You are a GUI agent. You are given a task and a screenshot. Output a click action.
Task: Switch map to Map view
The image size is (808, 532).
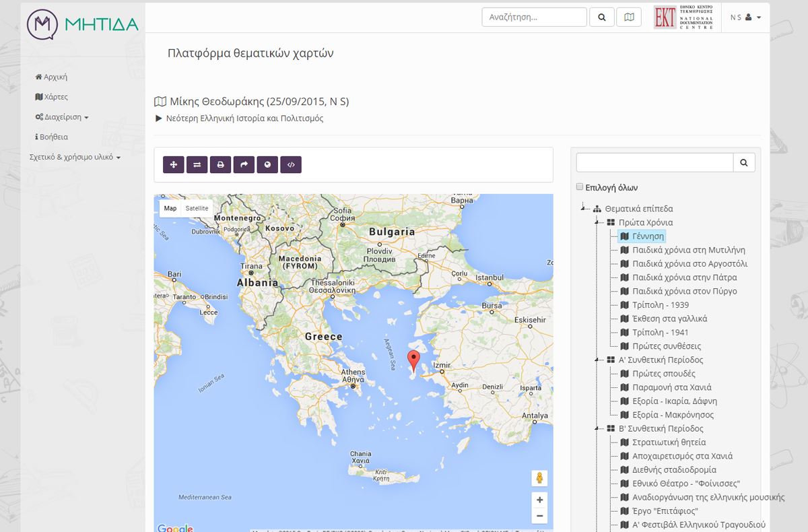pos(170,209)
